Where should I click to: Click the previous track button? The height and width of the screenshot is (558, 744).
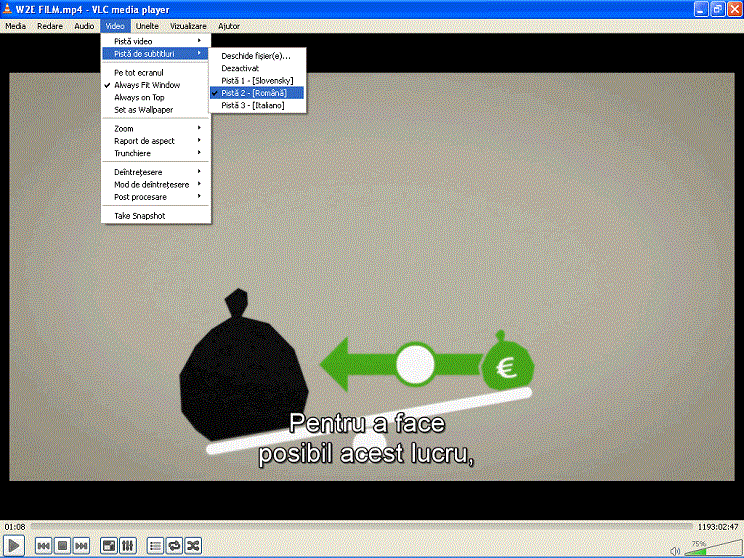[x=44, y=545]
